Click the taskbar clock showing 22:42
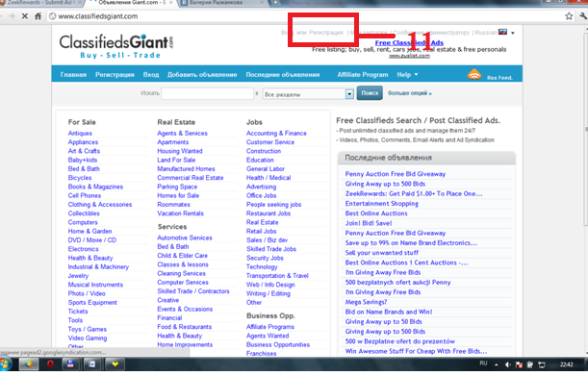Viewport: 588px width, 376px height. pyautogui.click(x=566, y=364)
